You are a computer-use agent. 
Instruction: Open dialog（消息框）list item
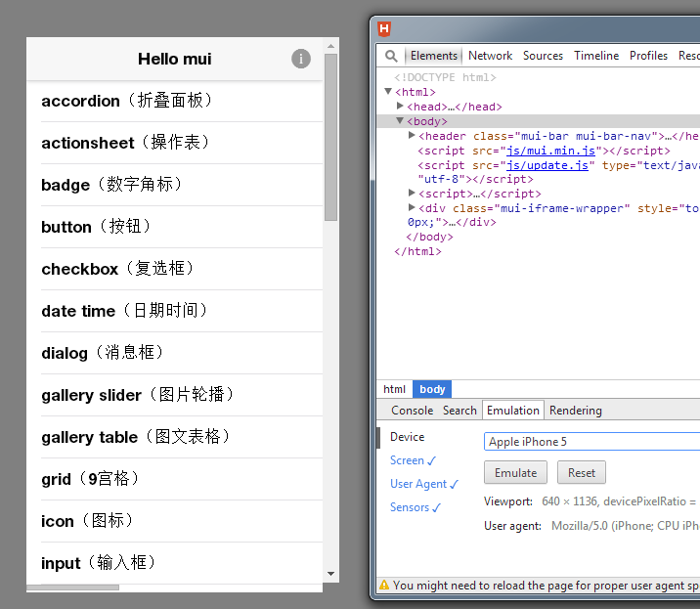point(175,353)
